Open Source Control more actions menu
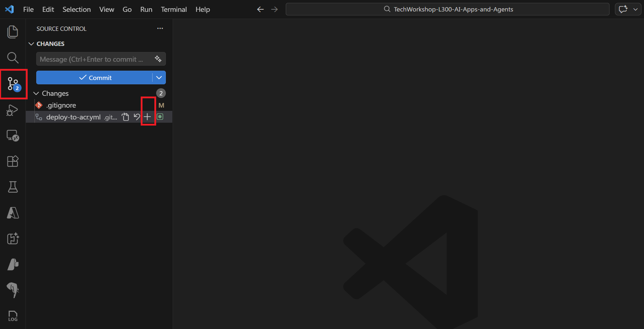Viewport: 644px width, 329px height. click(160, 28)
